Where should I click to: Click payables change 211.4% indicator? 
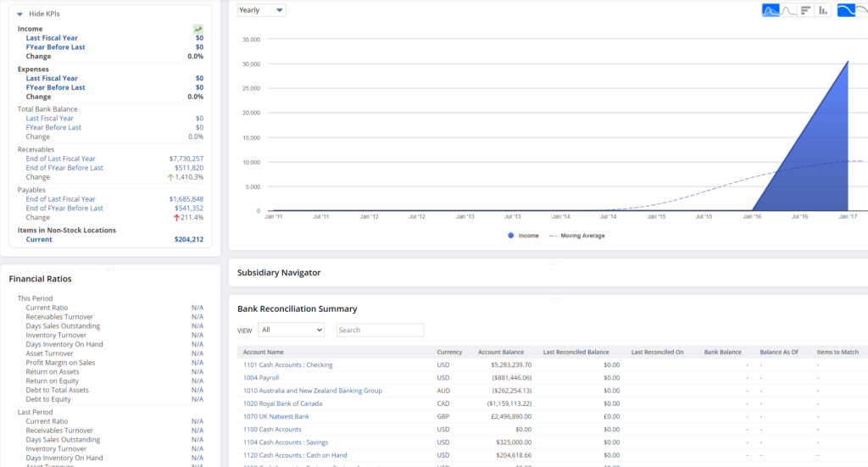point(188,218)
